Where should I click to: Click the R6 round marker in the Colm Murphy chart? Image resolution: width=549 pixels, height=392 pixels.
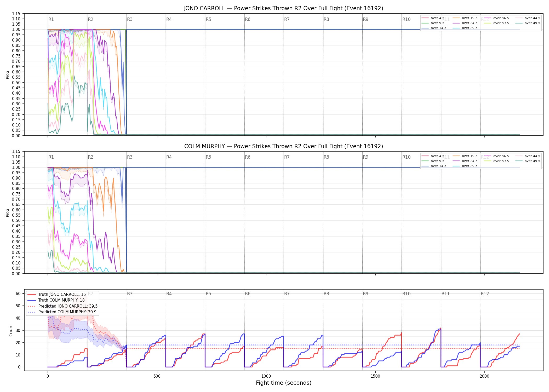tap(248, 157)
